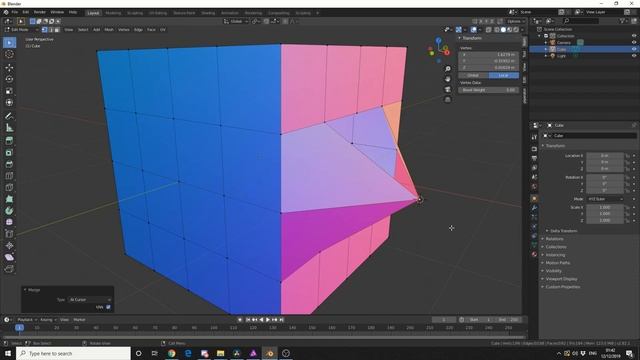Select the Knife tool
The image size is (640, 360).
pyautogui.click(x=9, y=187)
